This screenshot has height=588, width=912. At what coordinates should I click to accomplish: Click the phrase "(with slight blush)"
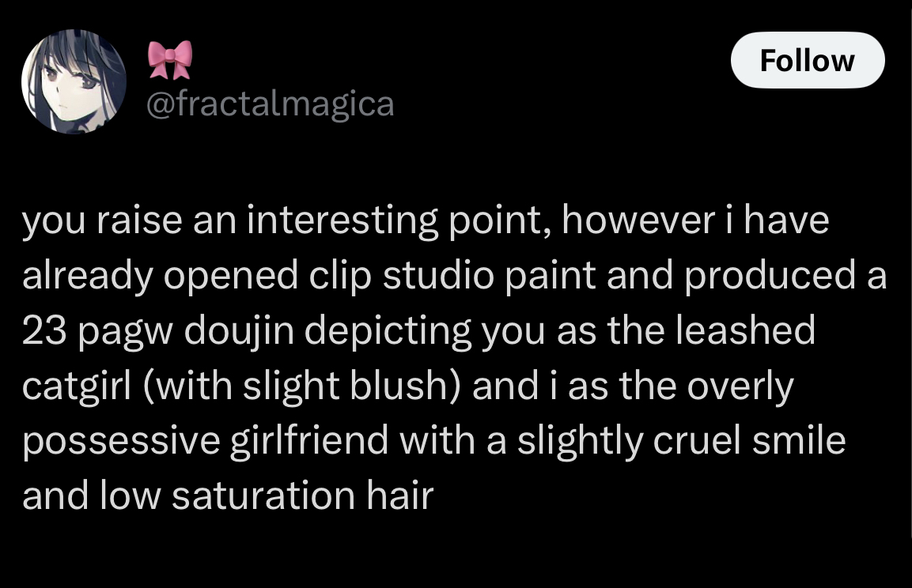302,385
